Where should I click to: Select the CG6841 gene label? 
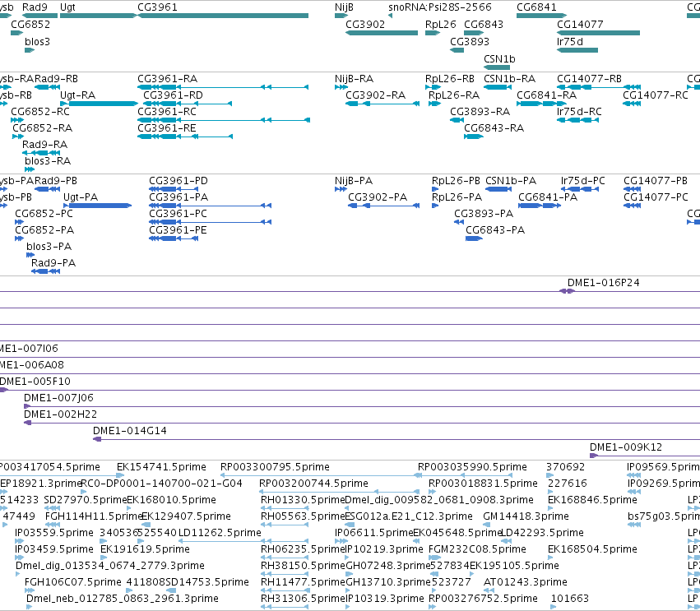[x=536, y=7]
